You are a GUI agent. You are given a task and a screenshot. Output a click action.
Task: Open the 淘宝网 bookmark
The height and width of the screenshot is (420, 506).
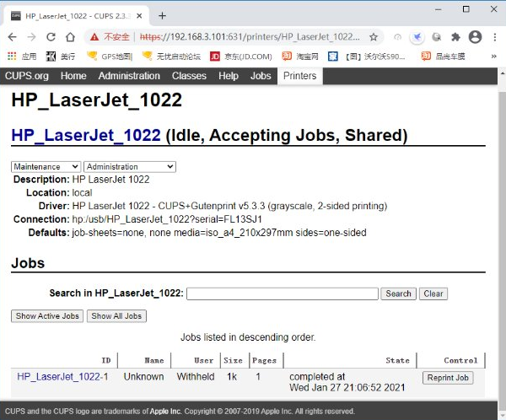[300, 57]
